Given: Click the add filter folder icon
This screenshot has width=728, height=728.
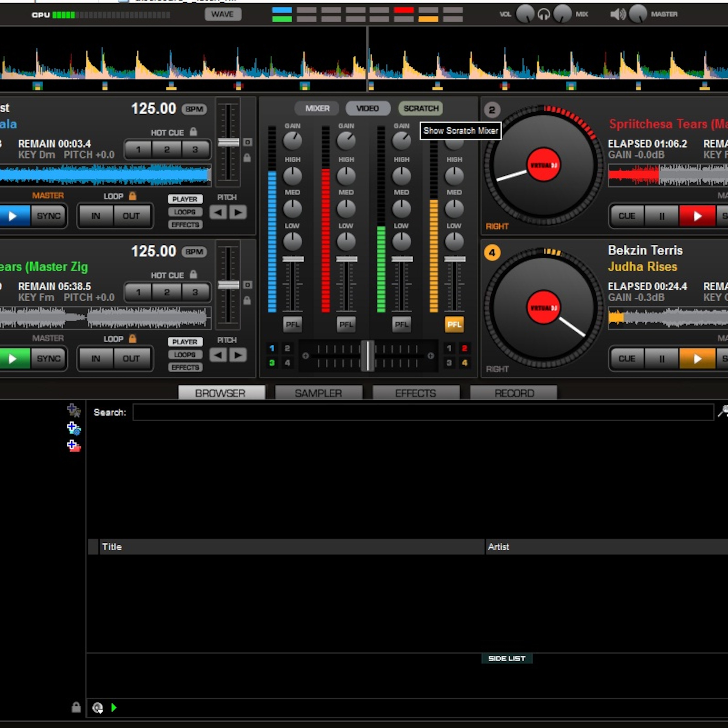Looking at the screenshot, I should [x=74, y=429].
